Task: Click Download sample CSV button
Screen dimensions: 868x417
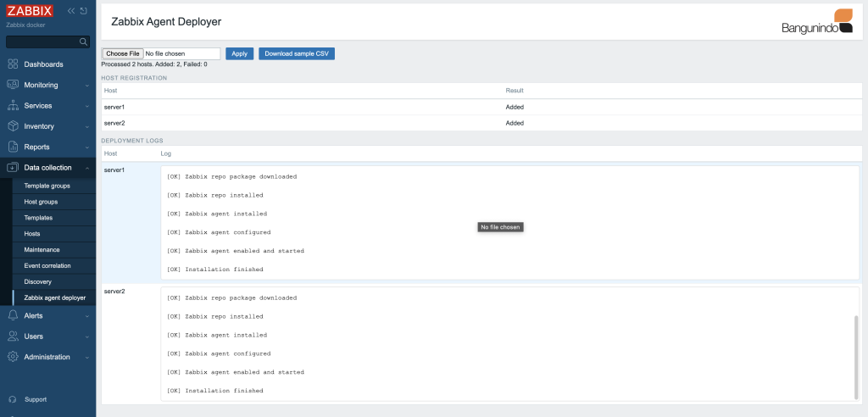Action: pos(297,53)
